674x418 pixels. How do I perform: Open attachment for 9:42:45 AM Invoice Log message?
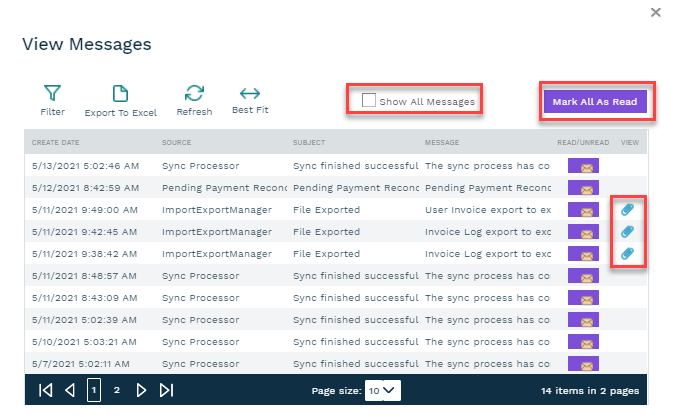pyautogui.click(x=627, y=231)
